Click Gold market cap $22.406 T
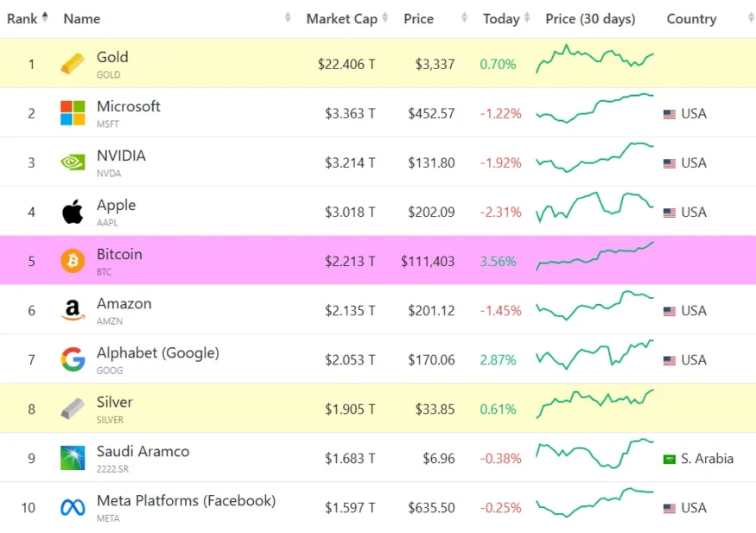 tap(346, 64)
